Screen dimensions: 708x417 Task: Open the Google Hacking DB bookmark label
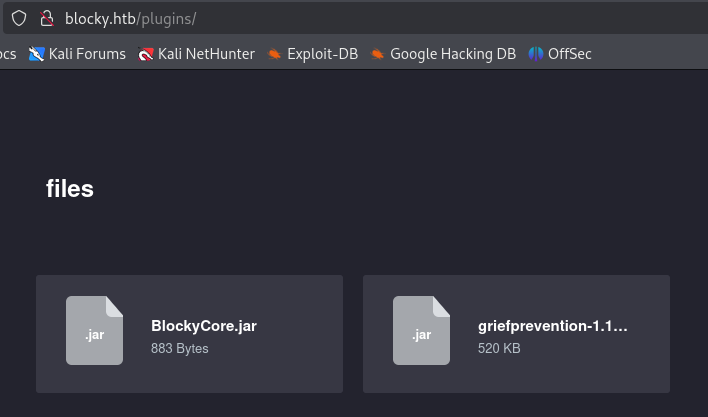click(x=452, y=54)
